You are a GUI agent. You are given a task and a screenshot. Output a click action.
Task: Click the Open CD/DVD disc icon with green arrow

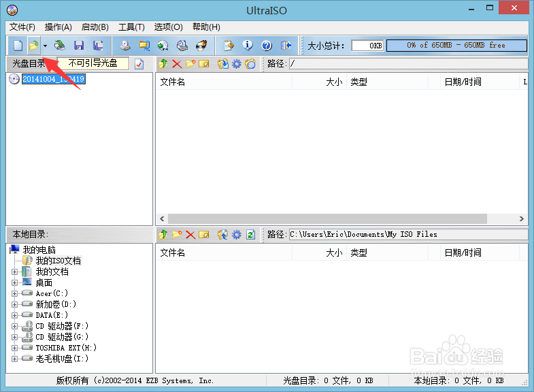click(x=60, y=46)
